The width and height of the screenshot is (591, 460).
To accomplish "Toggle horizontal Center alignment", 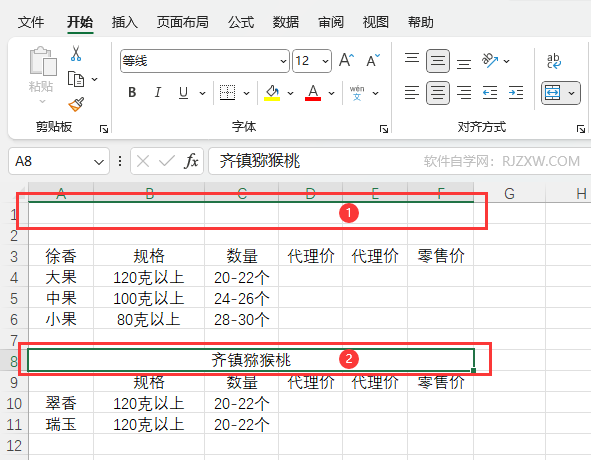I will point(438,93).
